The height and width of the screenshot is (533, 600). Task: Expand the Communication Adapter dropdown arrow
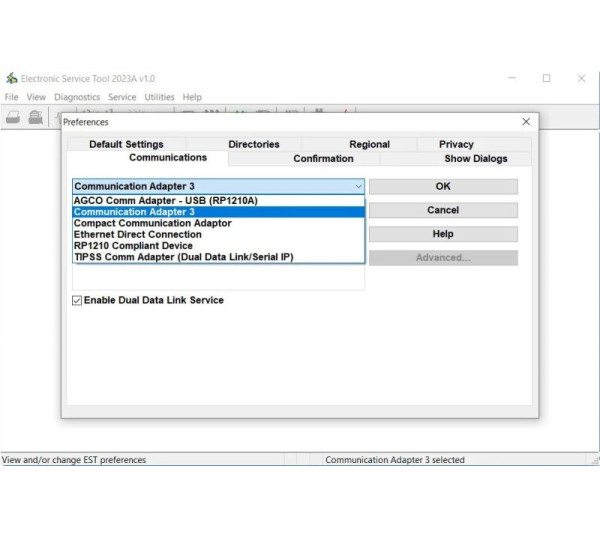coord(358,186)
